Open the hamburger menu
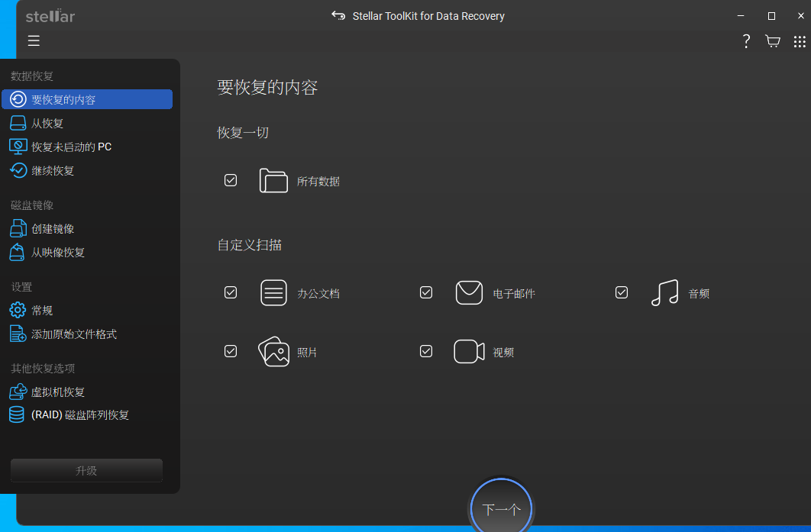The height and width of the screenshot is (532, 811). [x=34, y=41]
